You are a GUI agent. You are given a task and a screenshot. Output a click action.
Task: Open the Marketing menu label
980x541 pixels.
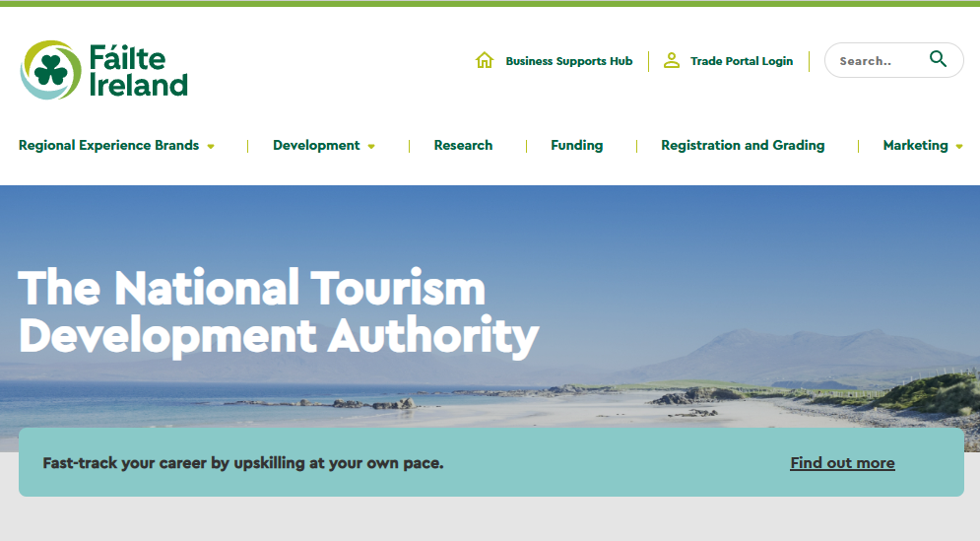pyautogui.click(x=915, y=145)
